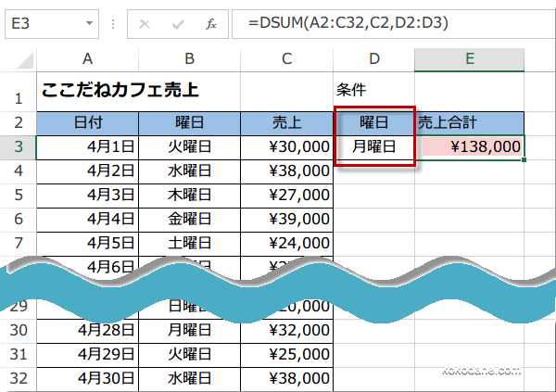This screenshot has height=392, width=556.
Task: Click the 条件 cell in D1
Action: click(374, 92)
